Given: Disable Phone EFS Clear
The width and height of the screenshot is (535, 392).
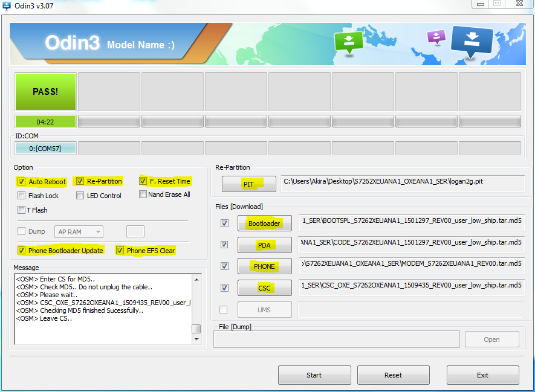Looking at the screenshot, I should 122,251.
